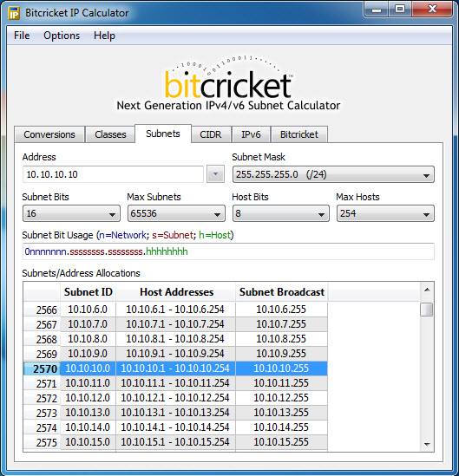Select highlighted row number 2570
This screenshot has height=476, width=459.
[x=43, y=368]
